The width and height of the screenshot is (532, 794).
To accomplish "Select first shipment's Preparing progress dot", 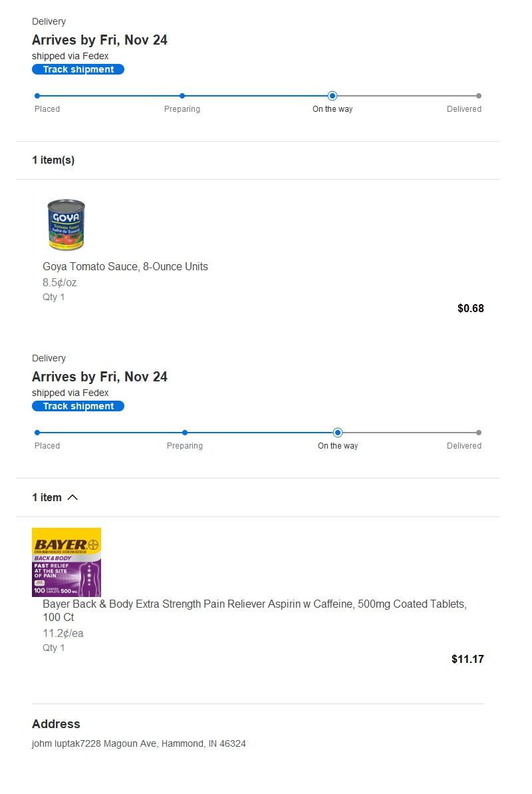I will click(x=182, y=96).
